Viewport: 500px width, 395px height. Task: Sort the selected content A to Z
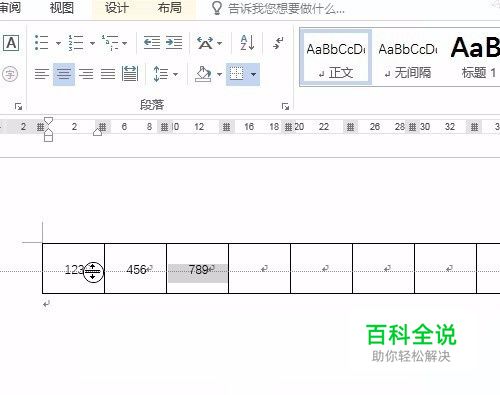pos(247,43)
